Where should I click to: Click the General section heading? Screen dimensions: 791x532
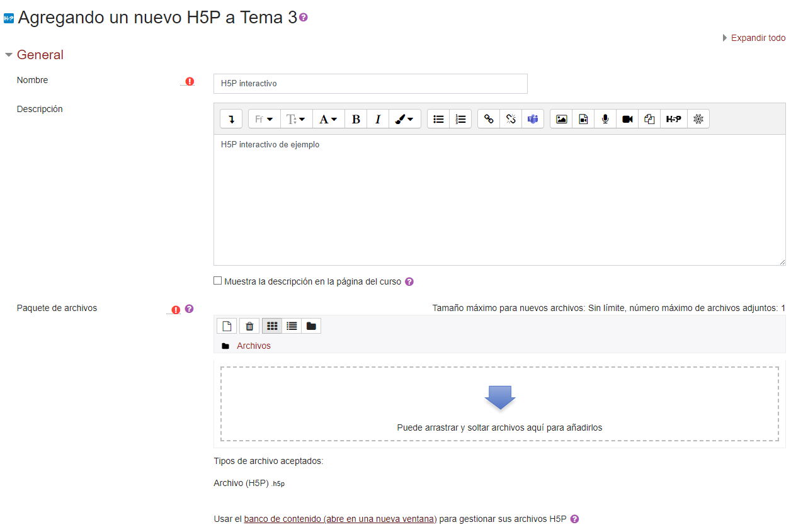(x=40, y=55)
